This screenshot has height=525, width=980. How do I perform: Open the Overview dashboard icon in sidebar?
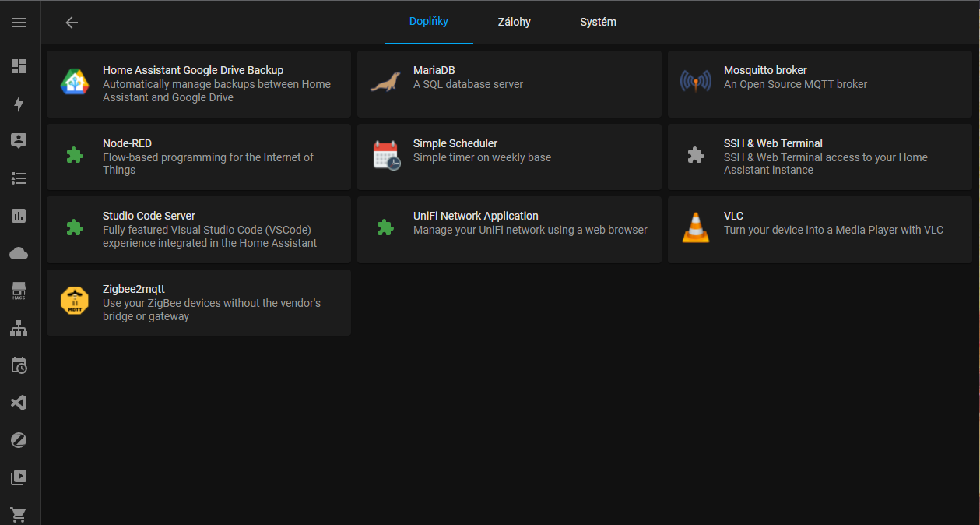pos(19,66)
